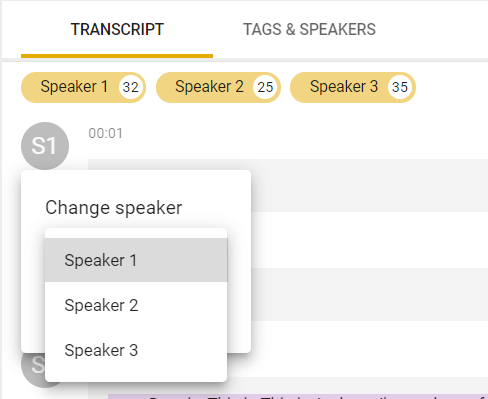488x399 pixels.
Task: Click the 00:01 timestamp
Action: 105,133
